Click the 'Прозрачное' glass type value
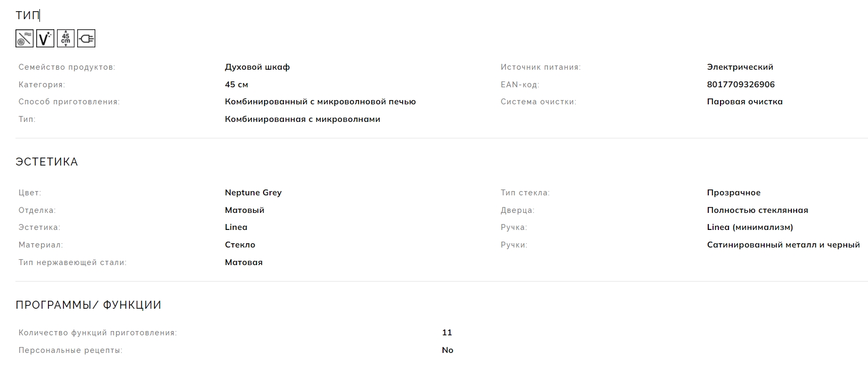 pyautogui.click(x=733, y=193)
